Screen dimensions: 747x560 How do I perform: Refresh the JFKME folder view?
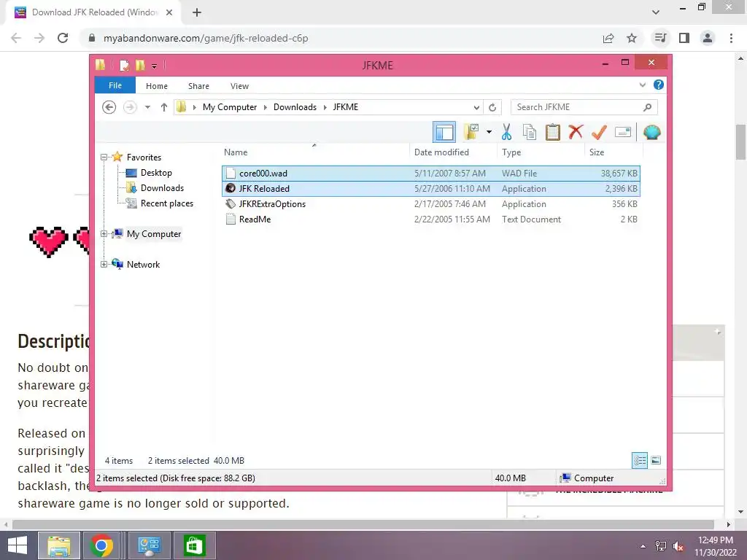pyautogui.click(x=492, y=108)
